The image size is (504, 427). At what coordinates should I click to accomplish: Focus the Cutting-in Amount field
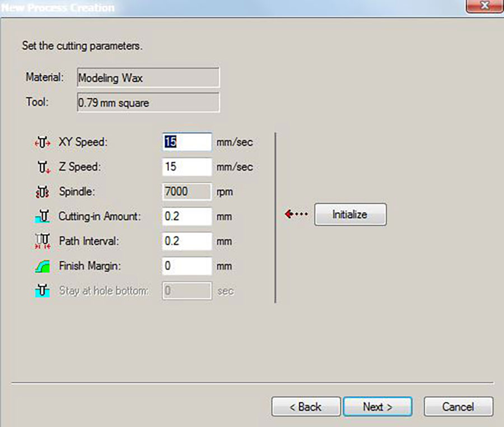click(x=187, y=216)
